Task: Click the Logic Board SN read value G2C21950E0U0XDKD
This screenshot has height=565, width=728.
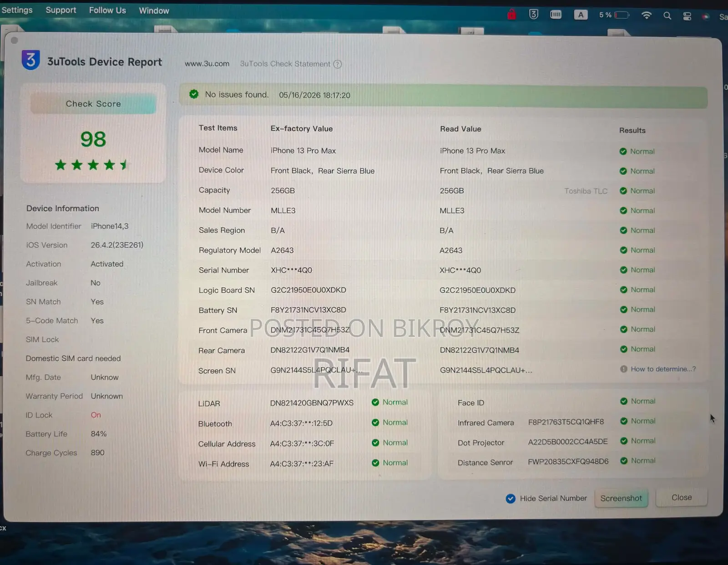Action: coord(478,290)
